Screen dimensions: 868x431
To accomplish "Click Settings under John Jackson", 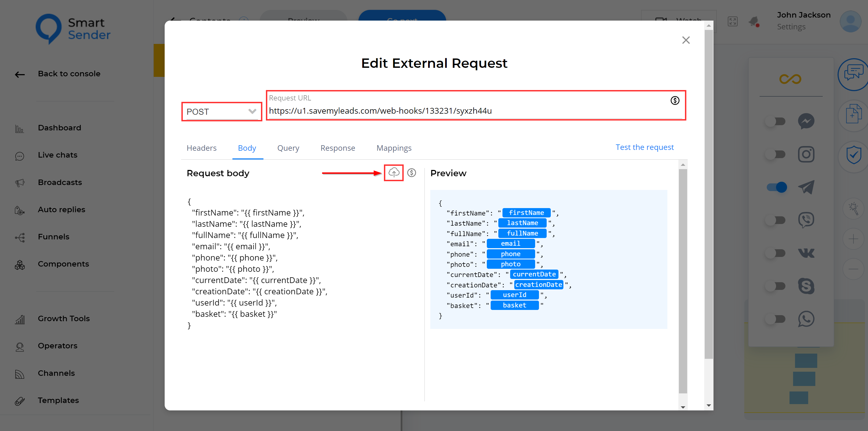I will coord(791,27).
